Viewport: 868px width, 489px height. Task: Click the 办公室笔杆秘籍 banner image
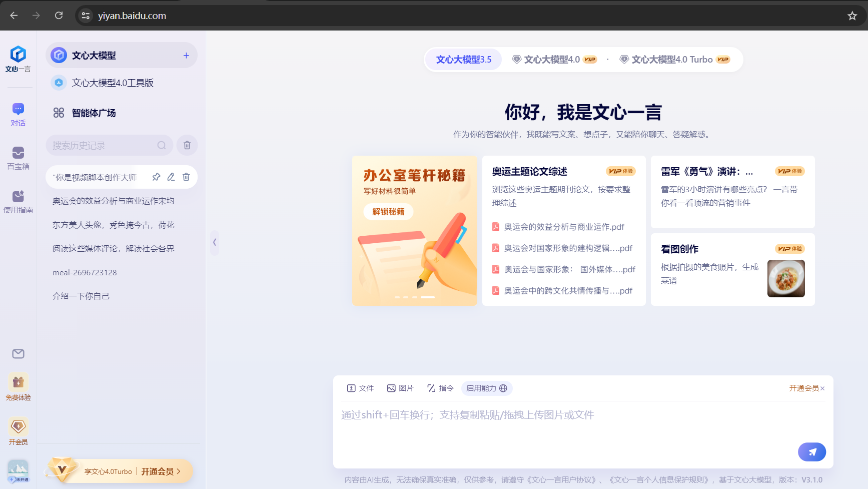[414, 231]
